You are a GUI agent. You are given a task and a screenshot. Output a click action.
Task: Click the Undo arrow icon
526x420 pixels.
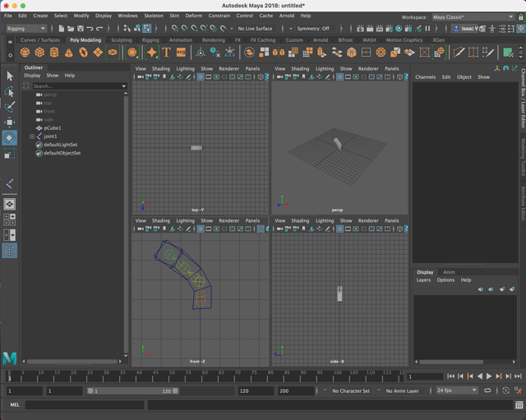[x=90, y=29]
